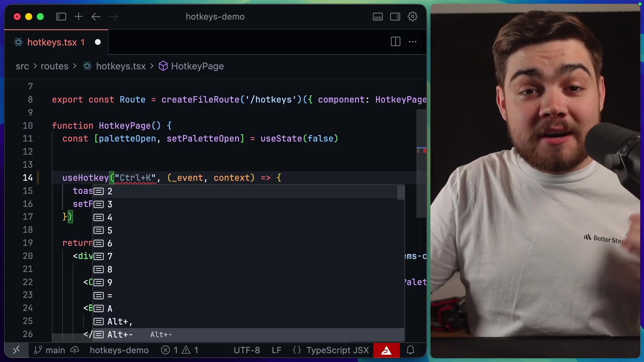The image size is (644, 362).
Task: Choose Alt+, from the autocomplete popup
Action: (119, 321)
